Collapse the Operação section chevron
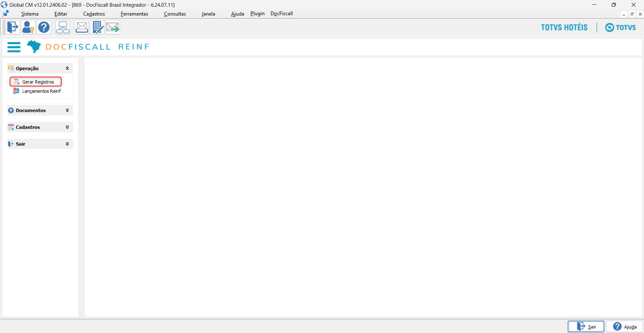This screenshot has width=644, height=333. 67,68
